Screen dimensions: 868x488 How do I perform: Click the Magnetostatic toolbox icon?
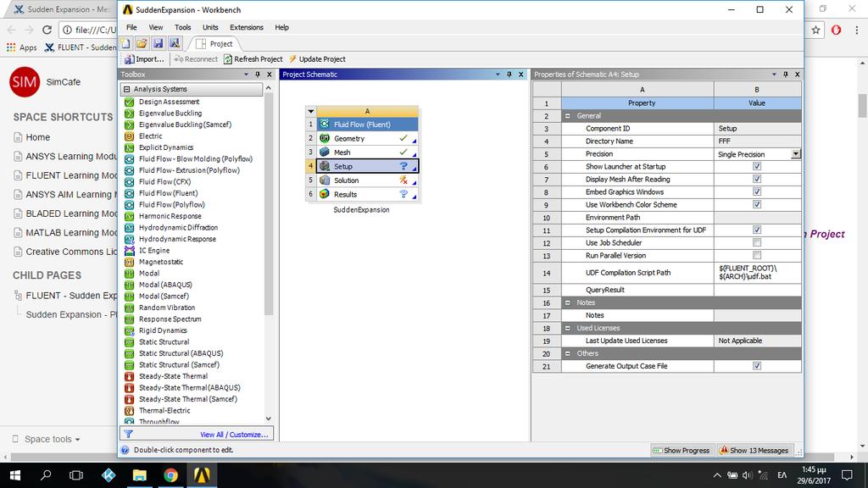pyautogui.click(x=129, y=262)
